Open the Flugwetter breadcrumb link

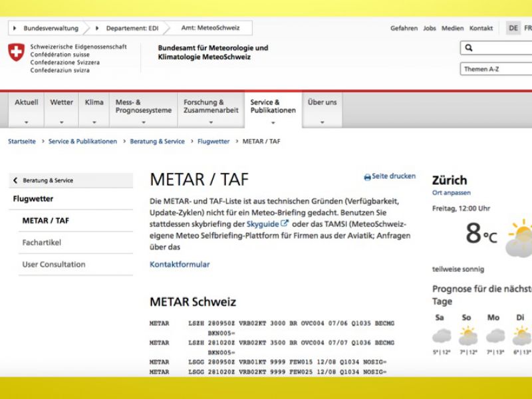point(213,141)
